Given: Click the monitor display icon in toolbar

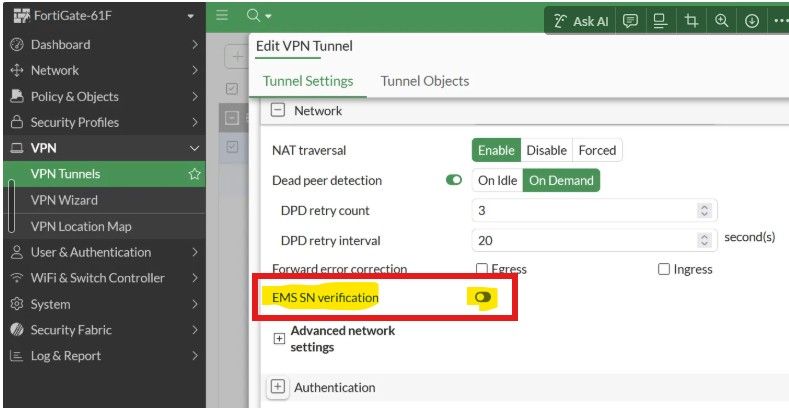Looking at the screenshot, I should [660, 21].
